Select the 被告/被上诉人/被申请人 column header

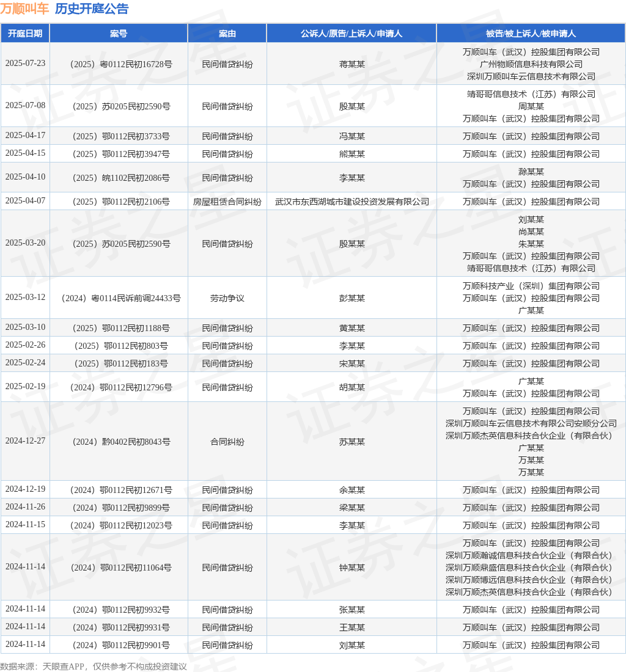pyautogui.click(x=531, y=34)
